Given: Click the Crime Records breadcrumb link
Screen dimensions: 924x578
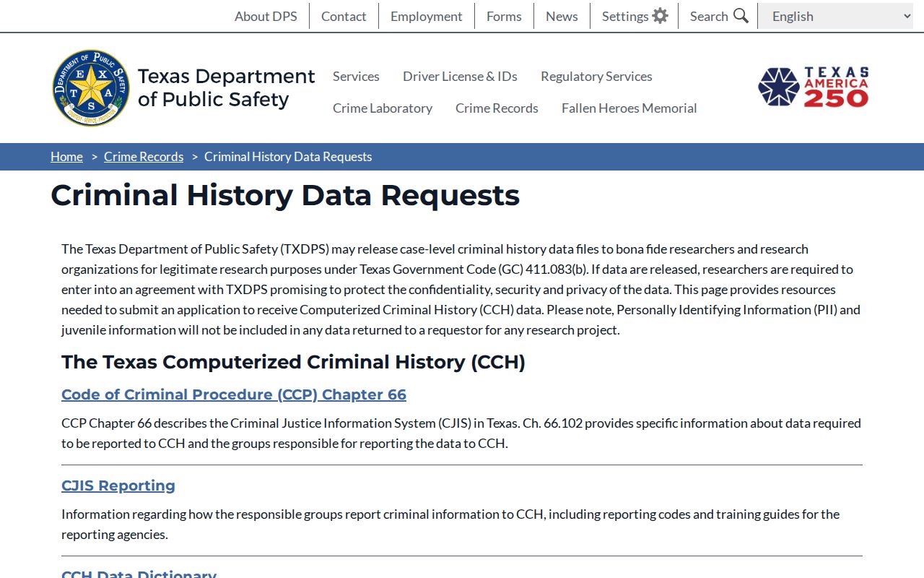Looking at the screenshot, I should pos(144,157).
